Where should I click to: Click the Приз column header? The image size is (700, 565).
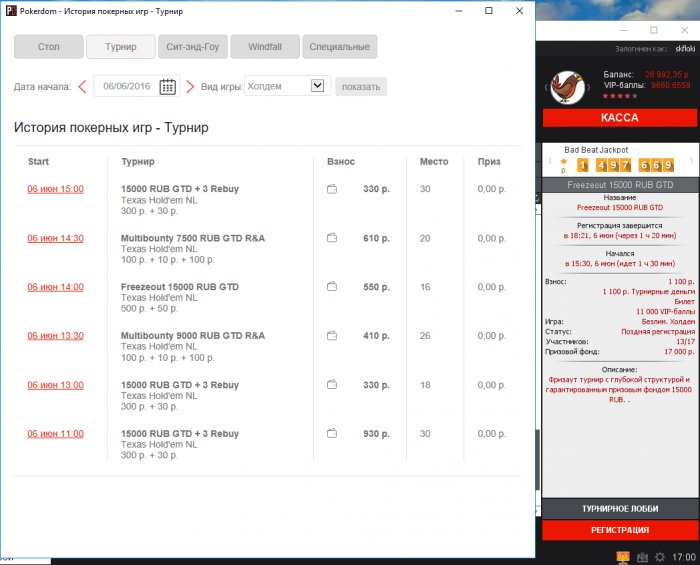[489, 162]
